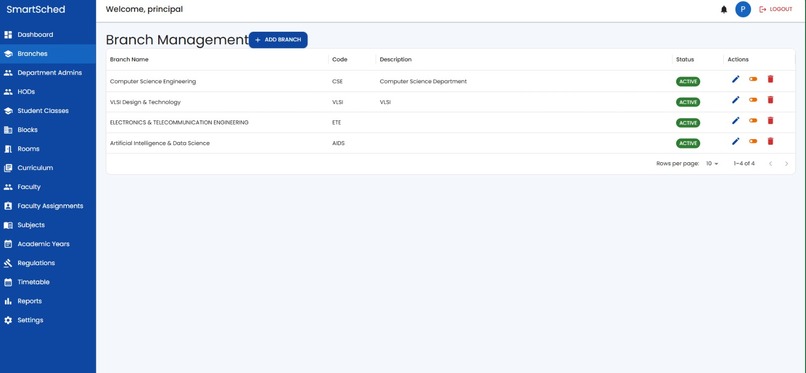
Task: Navigate to HODs section
Action: (48, 92)
